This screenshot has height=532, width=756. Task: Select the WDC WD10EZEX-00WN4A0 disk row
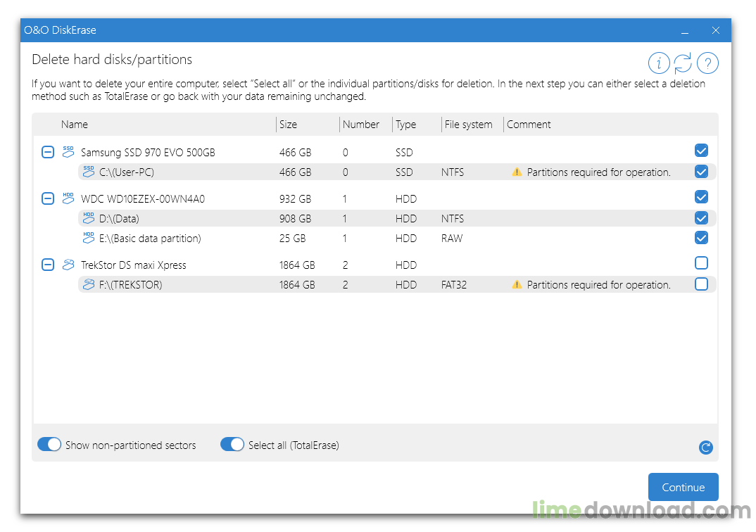pos(374,198)
